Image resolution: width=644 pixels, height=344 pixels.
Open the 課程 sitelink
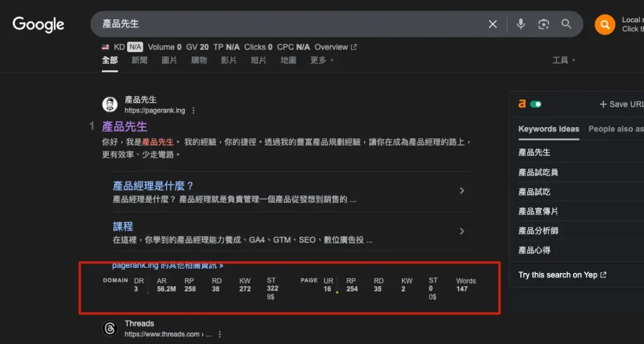click(123, 226)
